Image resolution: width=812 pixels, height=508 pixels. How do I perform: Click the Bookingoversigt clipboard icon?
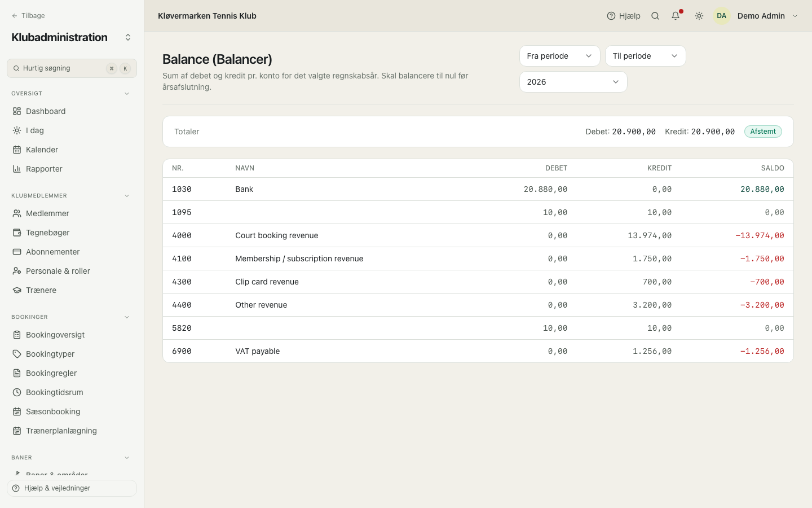[17, 335]
